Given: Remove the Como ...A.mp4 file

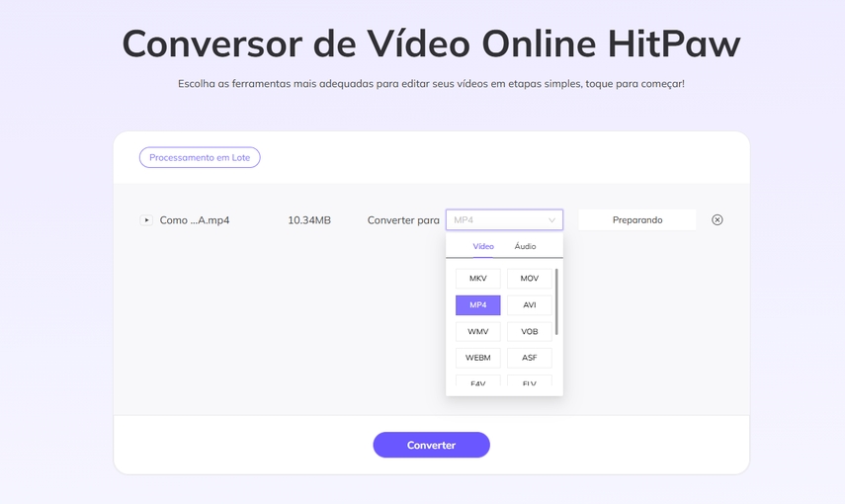Looking at the screenshot, I should pos(717,220).
